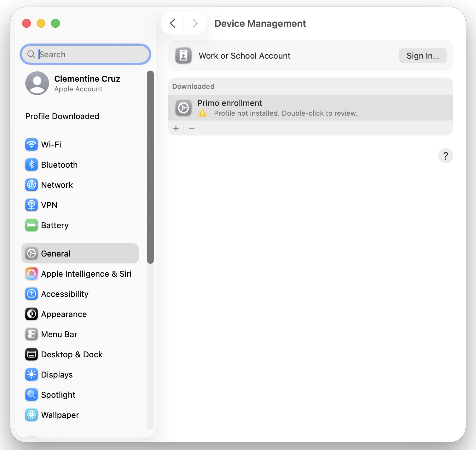Click the Desktop & Dock icon
This screenshot has height=450, width=476.
pyautogui.click(x=31, y=354)
